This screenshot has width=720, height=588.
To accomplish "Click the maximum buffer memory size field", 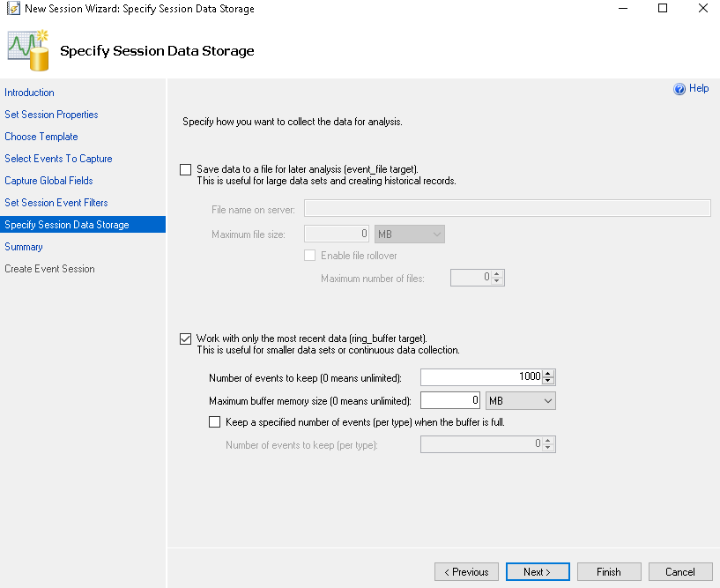I will point(450,400).
